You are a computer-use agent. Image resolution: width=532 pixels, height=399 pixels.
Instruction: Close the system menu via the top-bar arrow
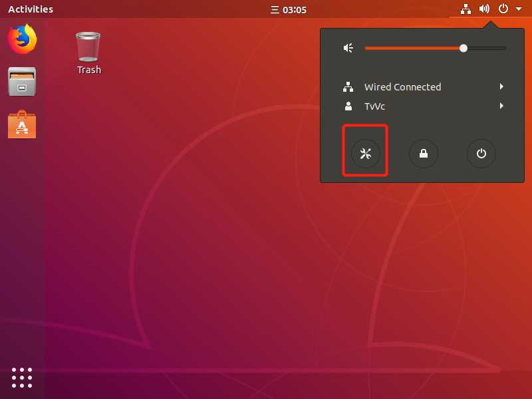point(519,9)
